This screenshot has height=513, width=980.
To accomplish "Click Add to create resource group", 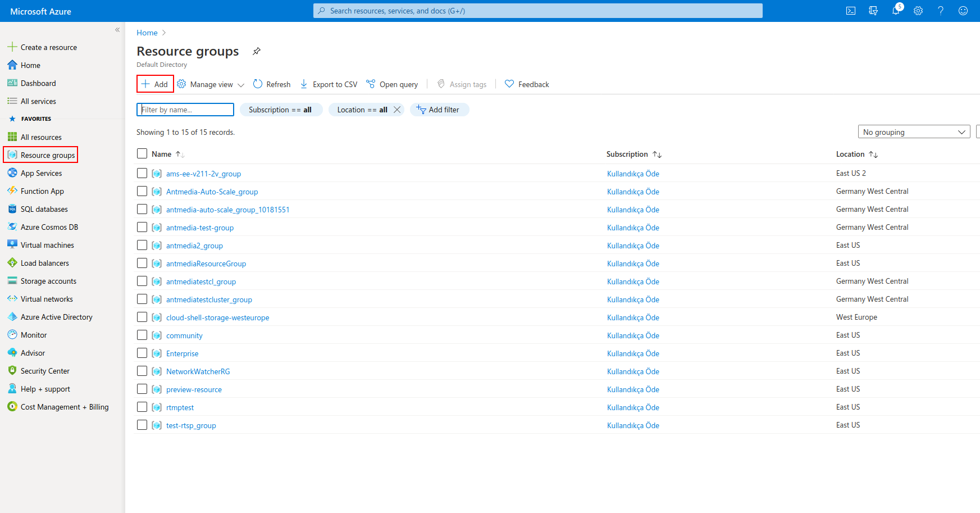I will (155, 84).
